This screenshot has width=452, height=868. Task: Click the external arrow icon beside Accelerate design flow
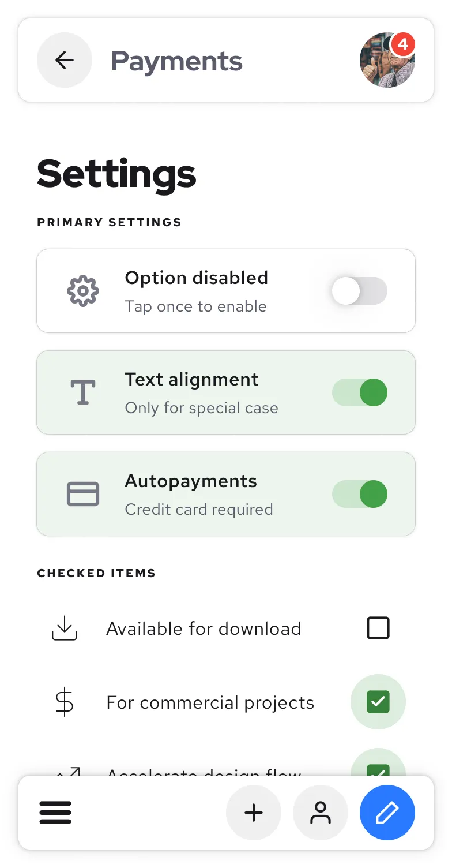[x=65, y=772]
